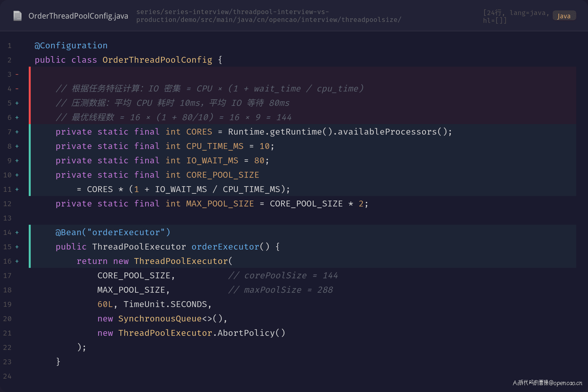This screenshot has height=392, width=588.
Task: Click 'return new ThreadPoolExecutor(' on line 16
Action: pyautogui.click(x=154, y=261)
